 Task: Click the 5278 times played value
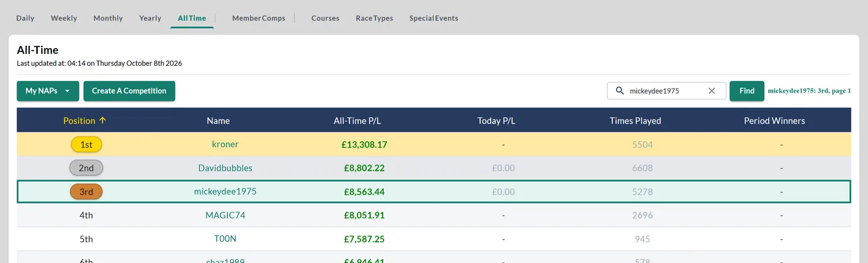tap(642, 192)
